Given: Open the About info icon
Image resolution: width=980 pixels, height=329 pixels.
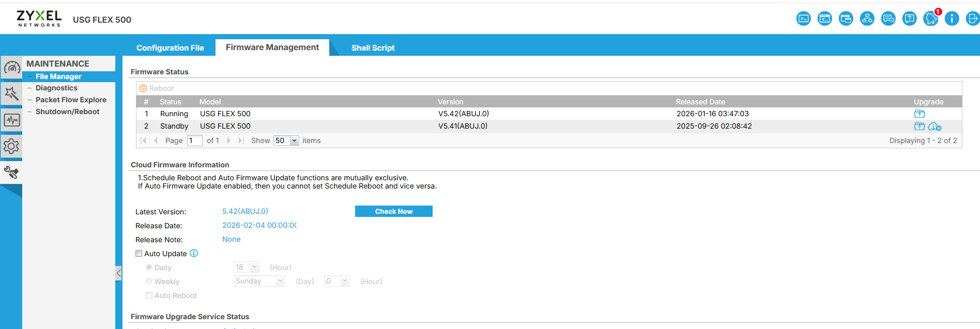Looking at the screenshot, I should (952, 19).
